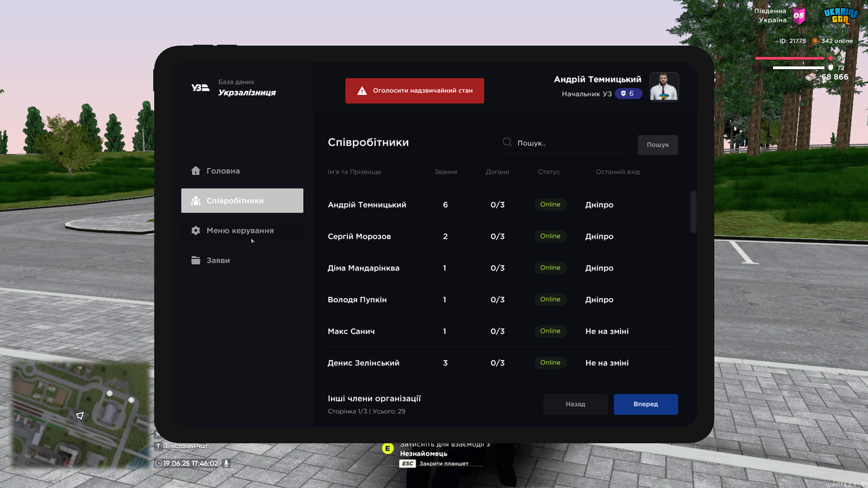Click the ESC key hint icon
The height and width of the screenshot is (488, 868).
407,464
